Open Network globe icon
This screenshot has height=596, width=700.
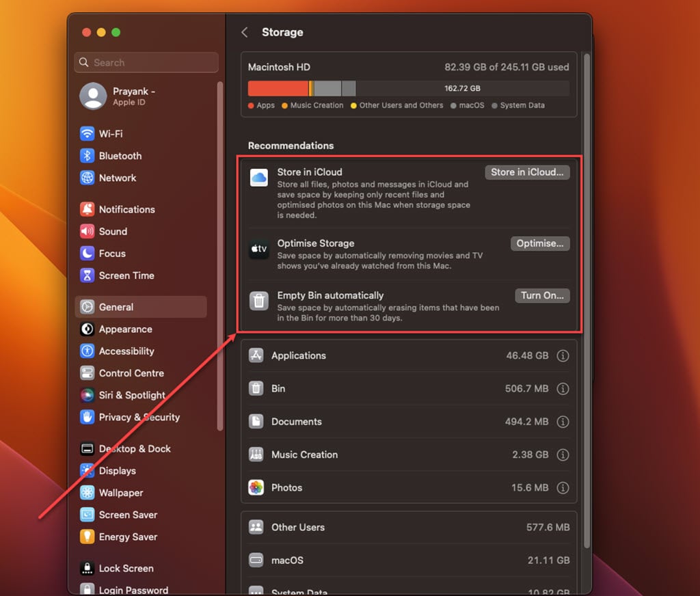coord(87,178)
